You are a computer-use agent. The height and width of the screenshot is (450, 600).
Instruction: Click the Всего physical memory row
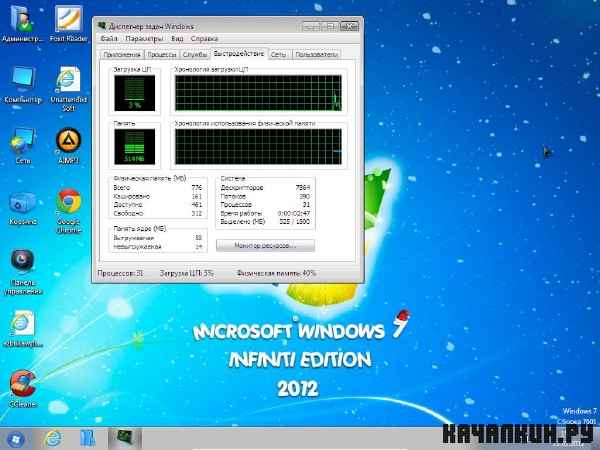click(158, 188)
